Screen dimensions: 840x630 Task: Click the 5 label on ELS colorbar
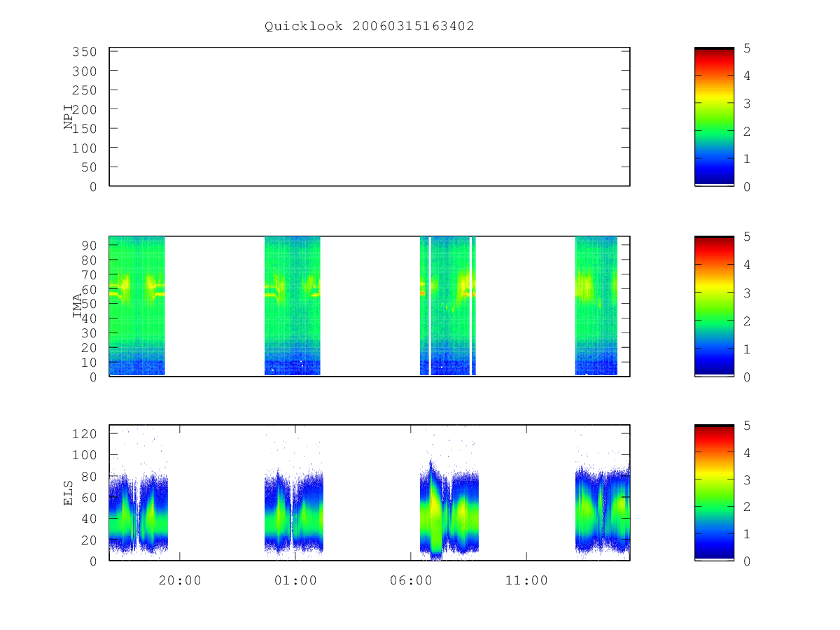748,426
